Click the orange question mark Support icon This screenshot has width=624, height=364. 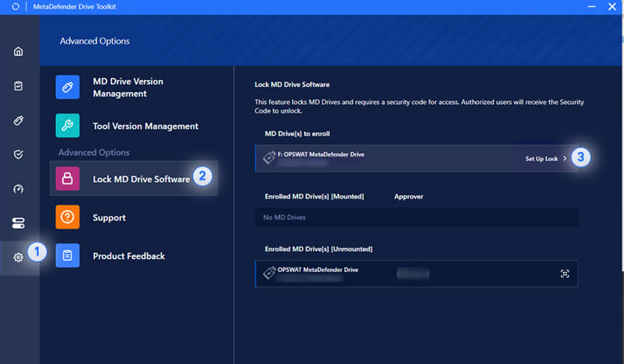(68, 217)
